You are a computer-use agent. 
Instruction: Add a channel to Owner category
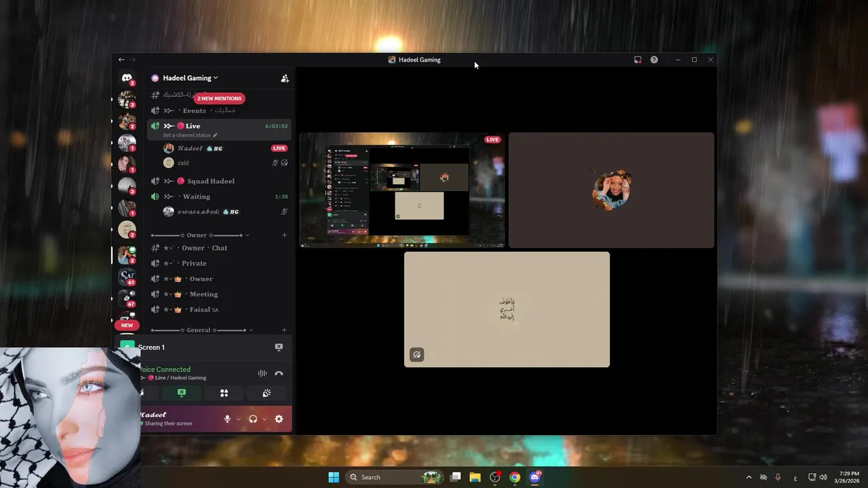point(284,235)
